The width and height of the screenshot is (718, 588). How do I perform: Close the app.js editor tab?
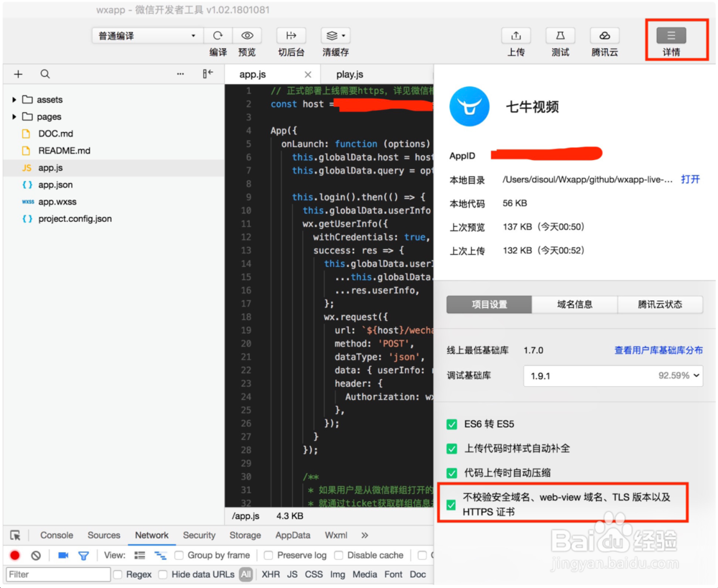coord(308,75)
